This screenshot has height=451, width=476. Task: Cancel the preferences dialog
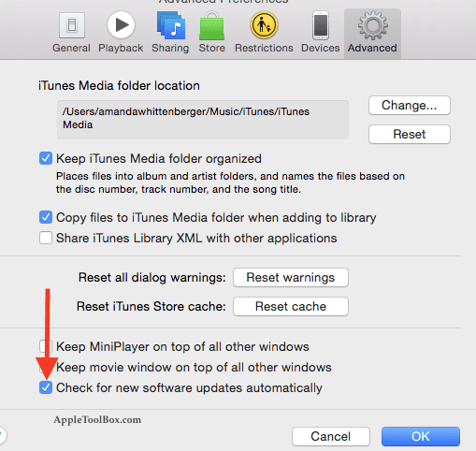[331, 436]
